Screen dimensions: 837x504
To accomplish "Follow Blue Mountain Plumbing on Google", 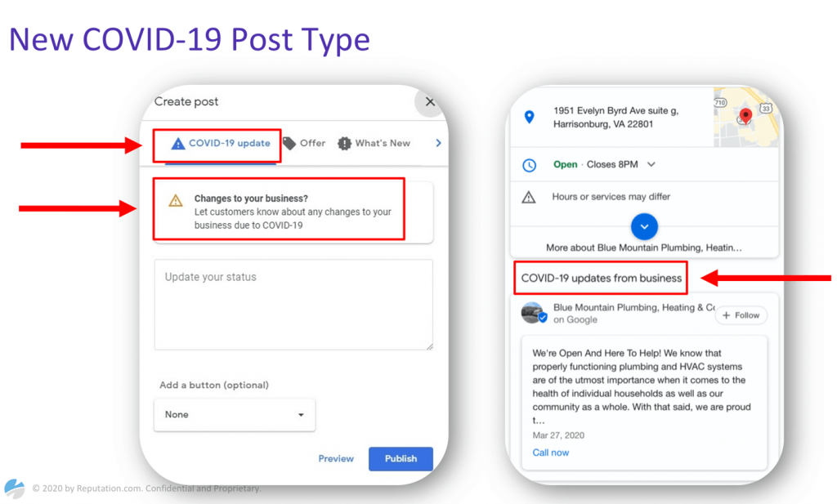I will click(741, 315).
